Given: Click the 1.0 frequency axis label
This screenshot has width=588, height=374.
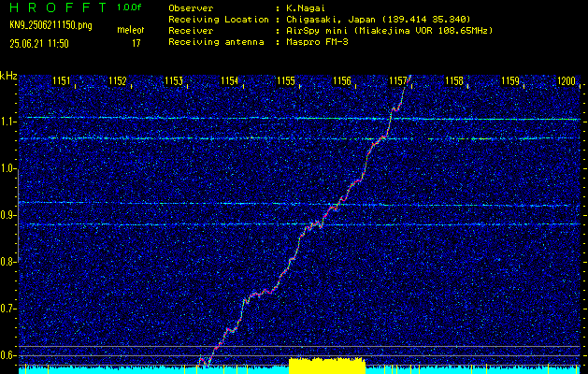Looking at the screenshot, I should coord(7,168).
